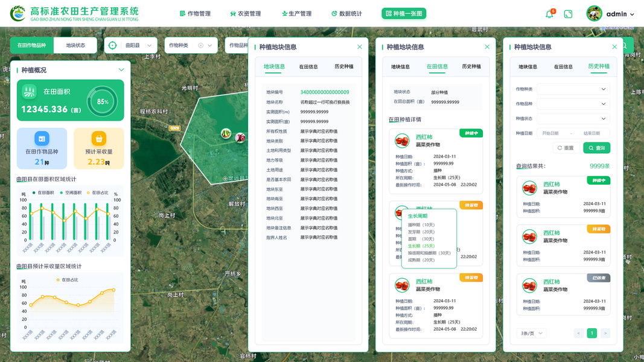Open the 生产管理 menu
644x362 pixels.
[x=296, y=13]
